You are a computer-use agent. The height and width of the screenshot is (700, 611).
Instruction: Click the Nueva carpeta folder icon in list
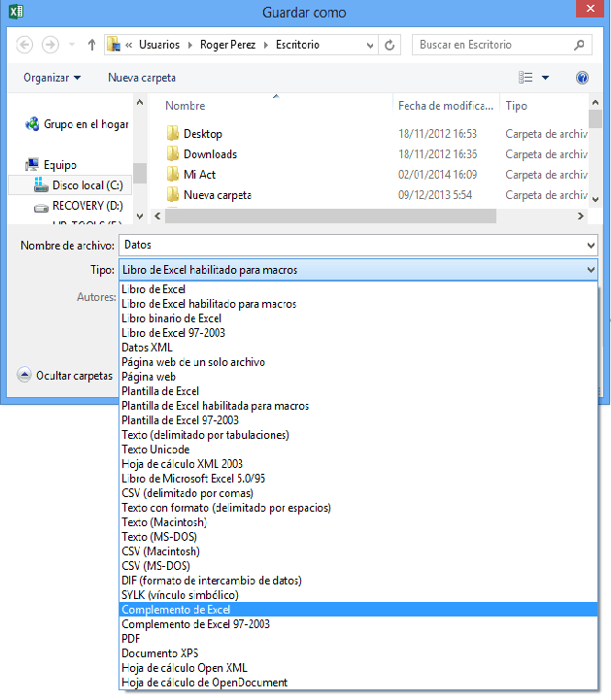(173, 194)
